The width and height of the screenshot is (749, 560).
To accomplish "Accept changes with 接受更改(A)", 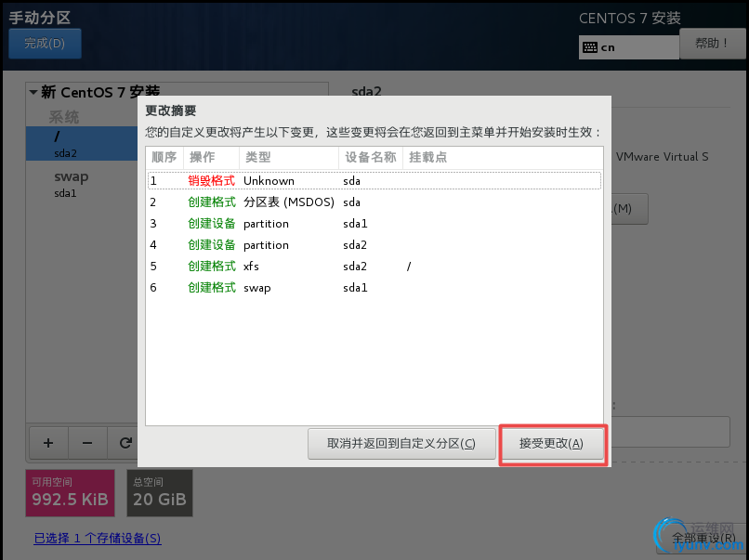I will coord(552,444).
